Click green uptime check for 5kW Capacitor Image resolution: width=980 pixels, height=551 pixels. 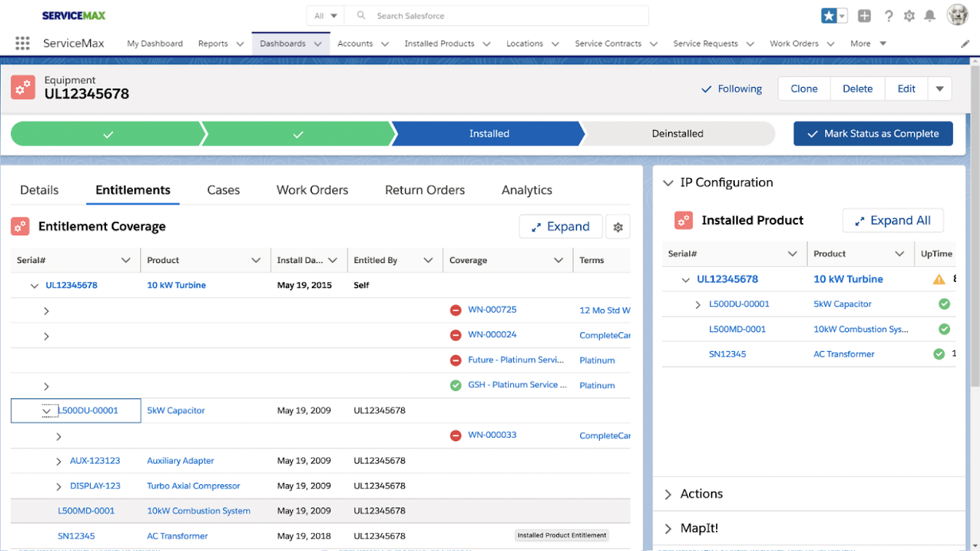(944, 304)
